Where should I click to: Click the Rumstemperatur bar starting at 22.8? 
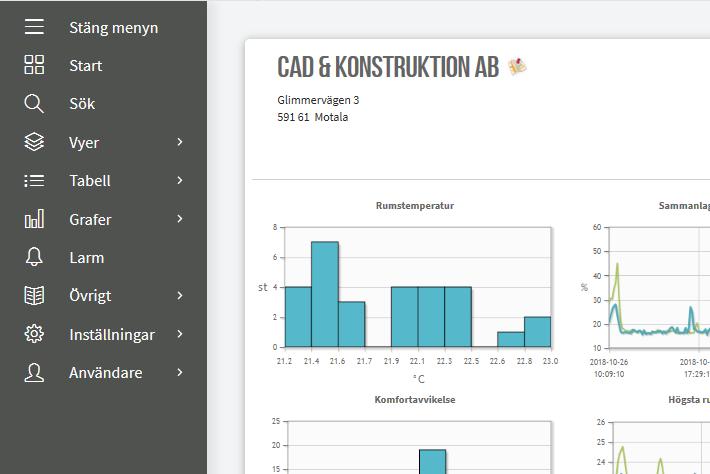[537, 332]
